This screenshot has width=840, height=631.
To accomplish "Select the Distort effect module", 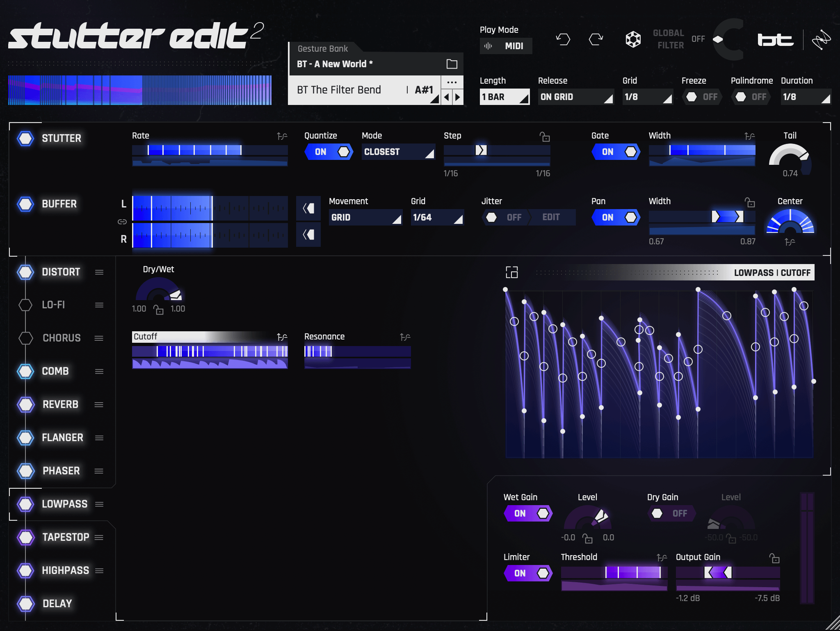I will click(x=61, y=272).
